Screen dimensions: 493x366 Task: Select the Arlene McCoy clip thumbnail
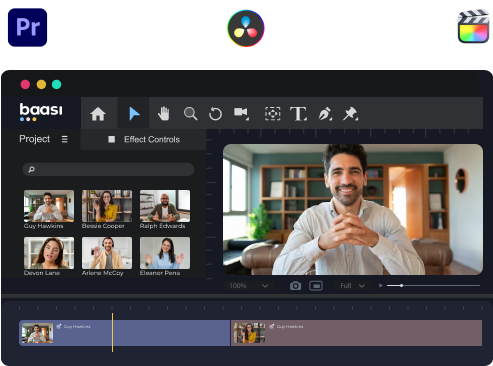pyautogui.click(x=107, y=253)
